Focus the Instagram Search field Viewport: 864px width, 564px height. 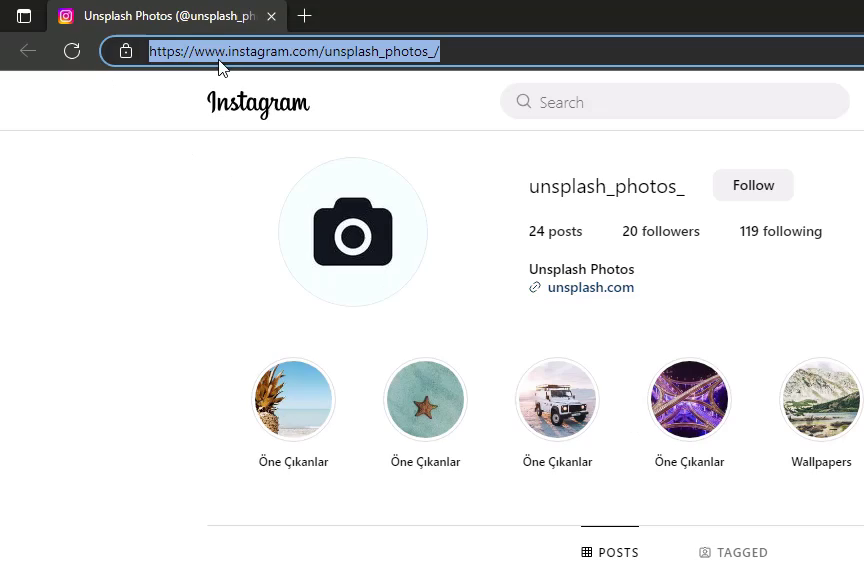(x=674, y=101)
